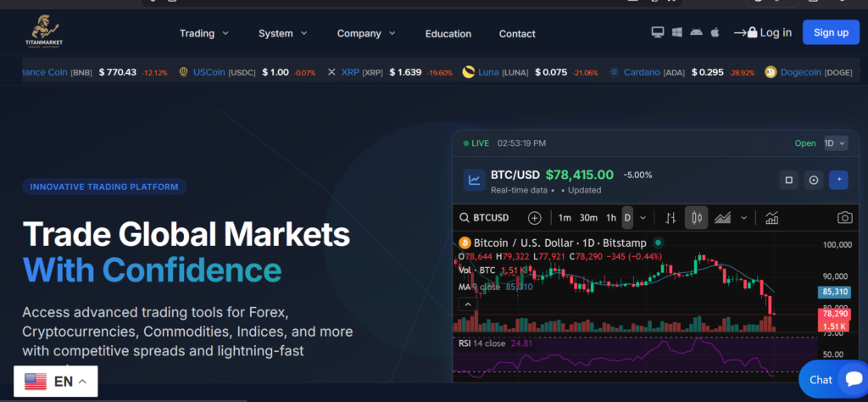Select the 1m timeframe
Screen dimensions: 868x402
click(x=564, y=218)
